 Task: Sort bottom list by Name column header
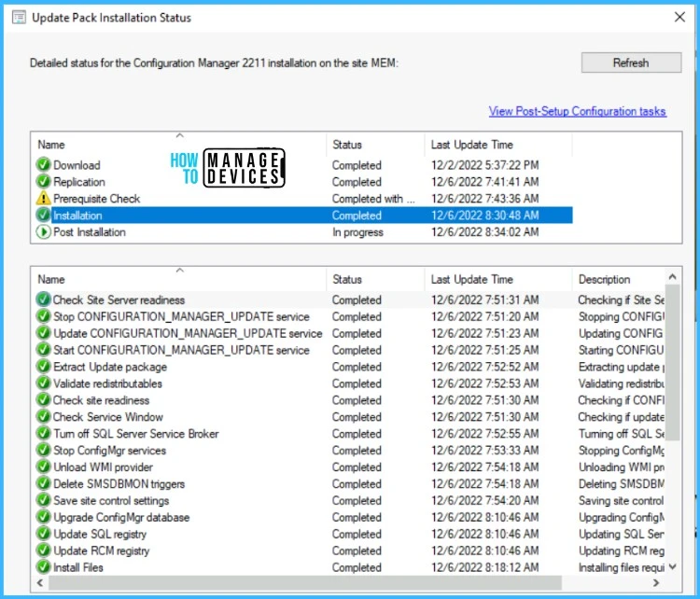[178, 279]
